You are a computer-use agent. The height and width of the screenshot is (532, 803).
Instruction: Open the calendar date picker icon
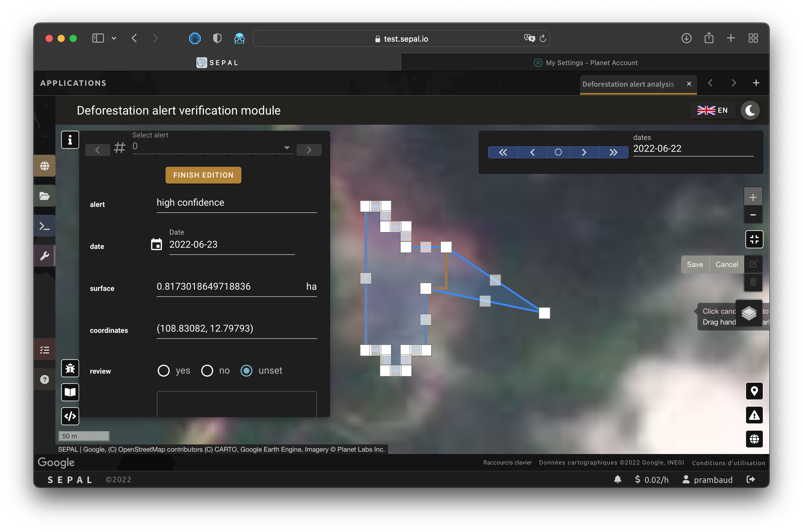pyautogui.click(x=157, y=244)
